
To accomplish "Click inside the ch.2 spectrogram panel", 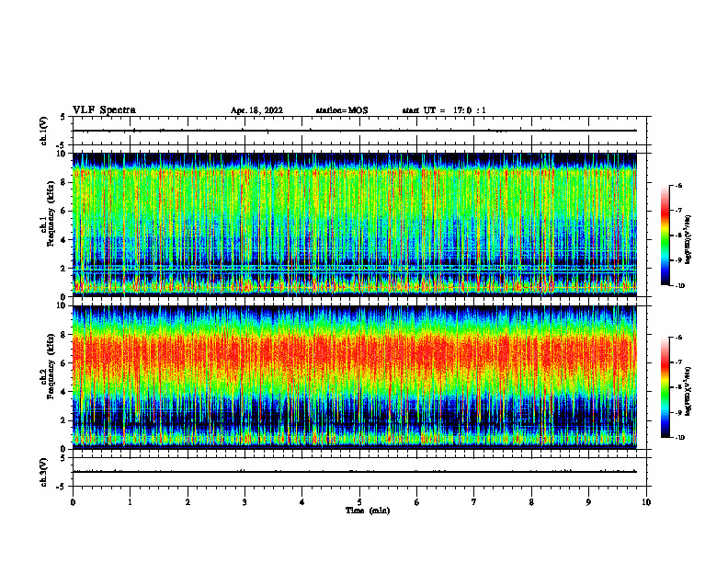I will (x=355, y=377).
